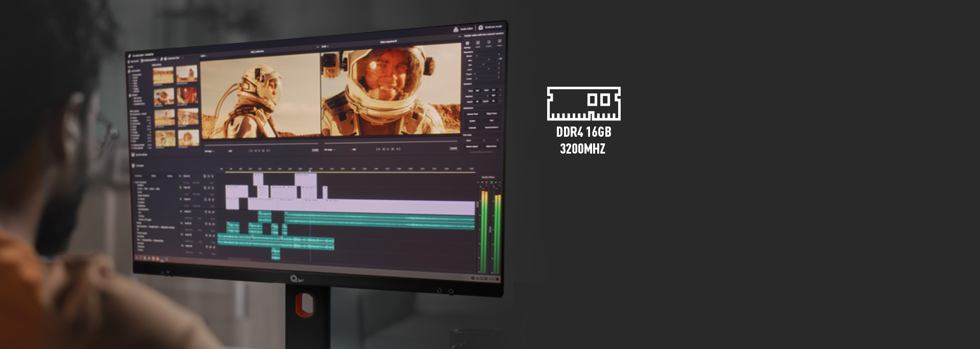Step forward one frame in left viewer
The image size is (980, 349).
(x=263, y=151)
